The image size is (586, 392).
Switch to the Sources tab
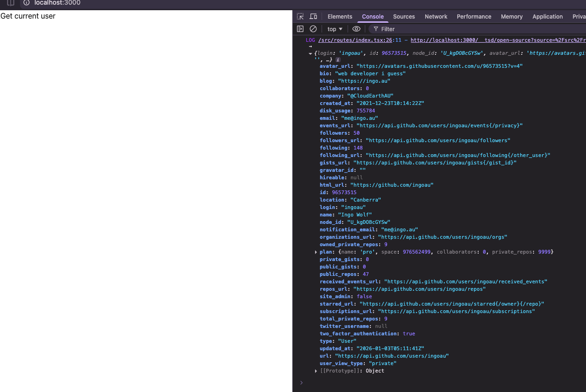pos(404,16)
